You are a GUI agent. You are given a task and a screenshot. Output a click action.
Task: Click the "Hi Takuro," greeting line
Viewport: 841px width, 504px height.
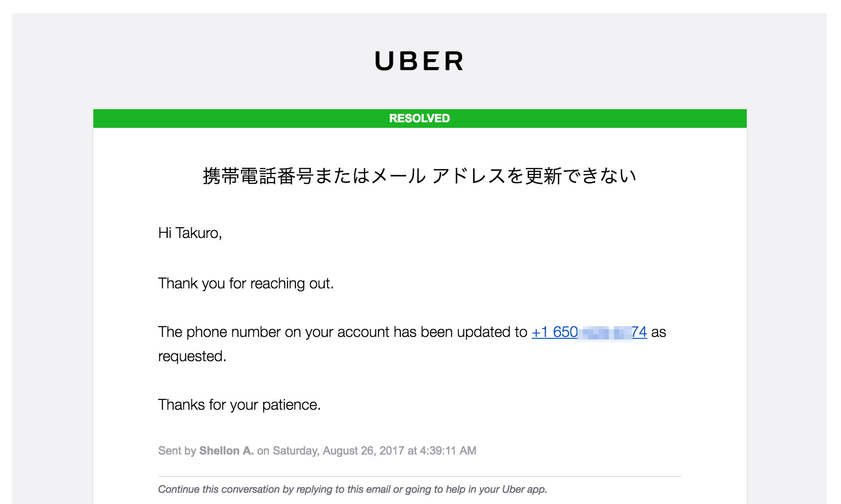click(x=190, y=233)
